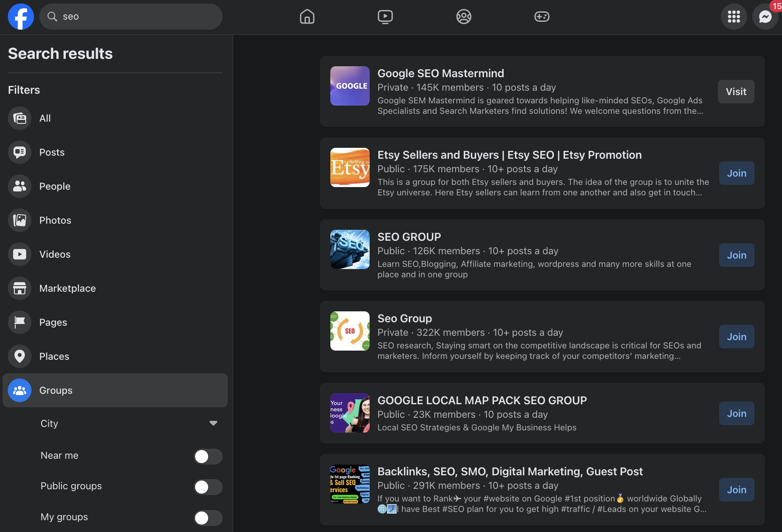Image resolution: width=782 pixels, height=532 pixels.
Task: Turn on Public groups toggle
Action: click(208, 487)
